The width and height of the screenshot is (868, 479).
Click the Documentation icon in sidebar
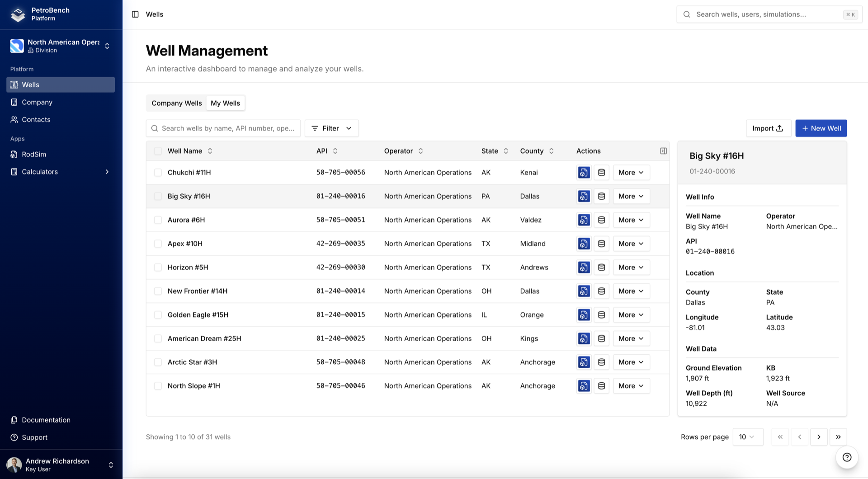click(x=15, y=420)
